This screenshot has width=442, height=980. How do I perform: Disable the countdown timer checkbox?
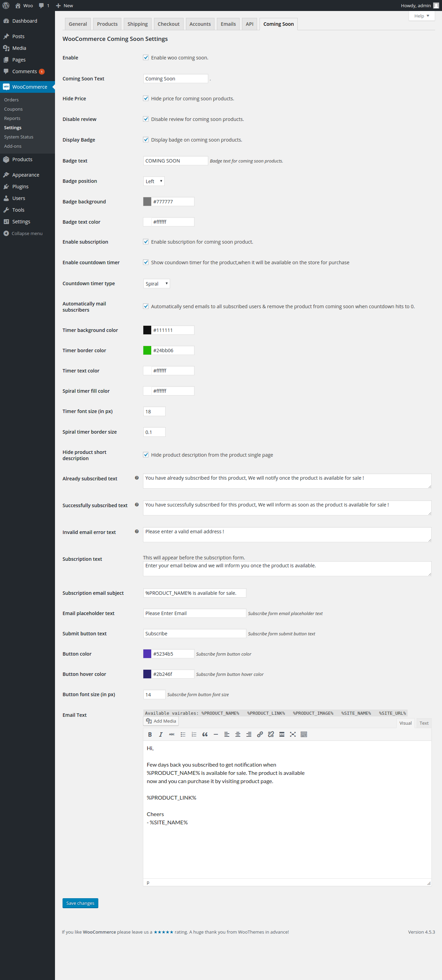point(146,262)
